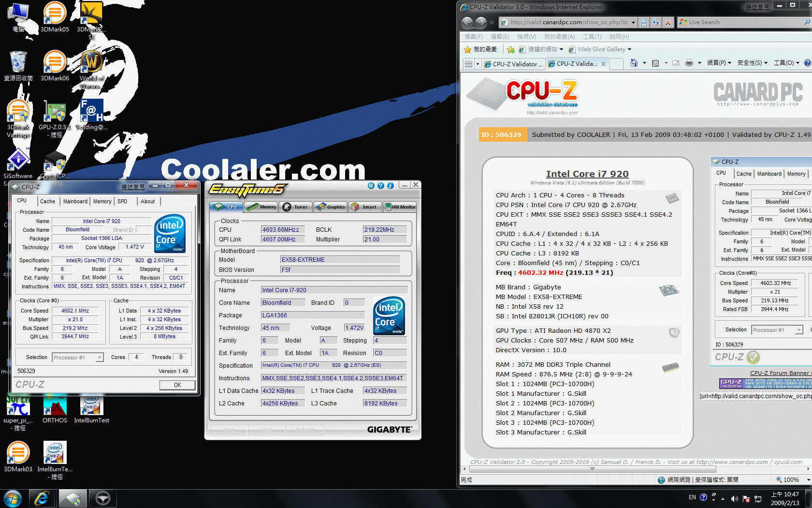Expand the print options dropdown arrow

point(699,63)
